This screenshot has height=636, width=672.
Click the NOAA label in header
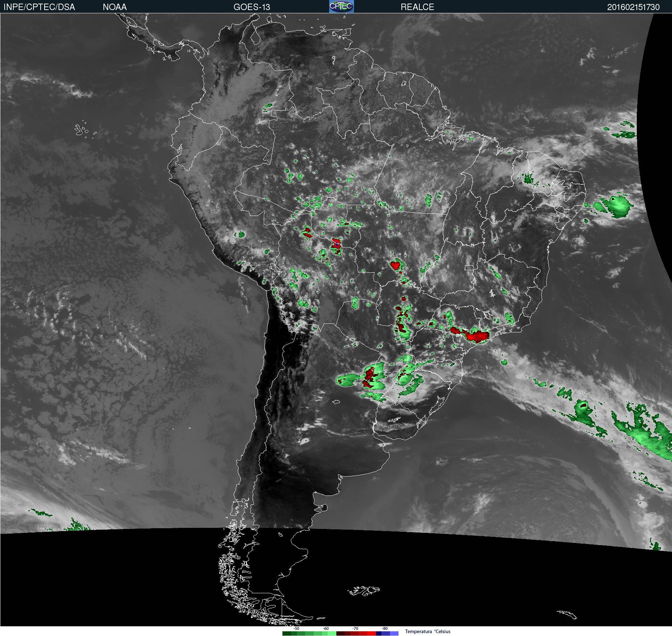click(x=115, y=7)
